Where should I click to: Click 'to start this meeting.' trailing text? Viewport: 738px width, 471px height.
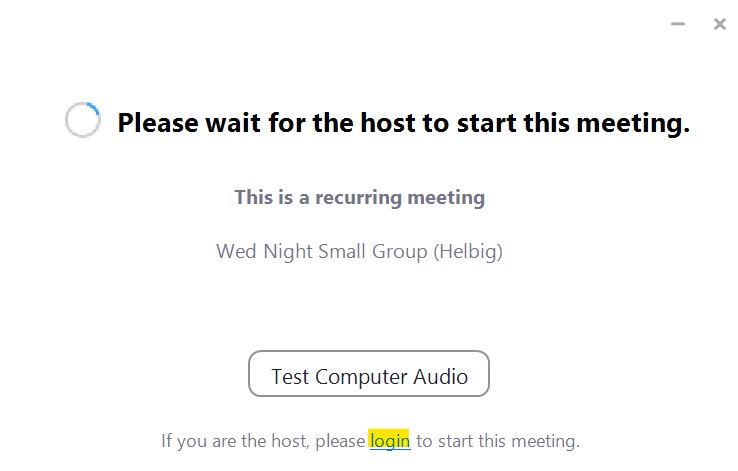pyautogui.click(x=498, y=441)
